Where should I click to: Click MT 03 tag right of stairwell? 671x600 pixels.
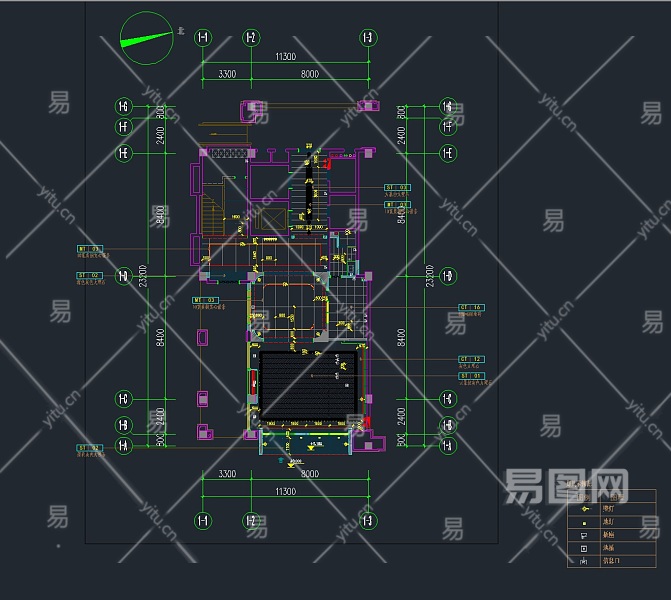pyautogui.click(x=398, y=205)
